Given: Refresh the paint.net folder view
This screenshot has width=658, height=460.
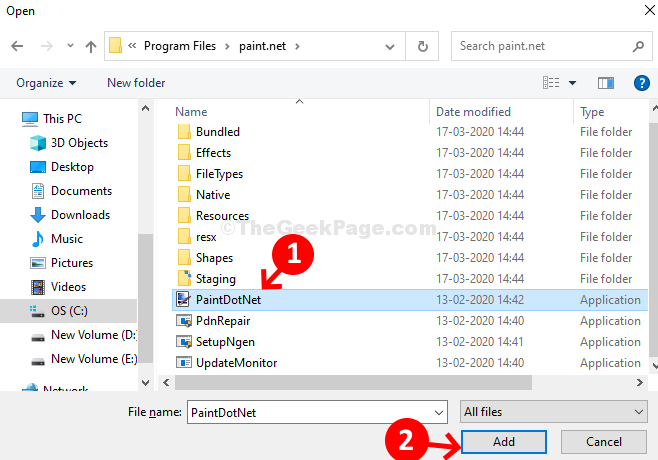Looking at the screenshot, I should tap(423, 46).
